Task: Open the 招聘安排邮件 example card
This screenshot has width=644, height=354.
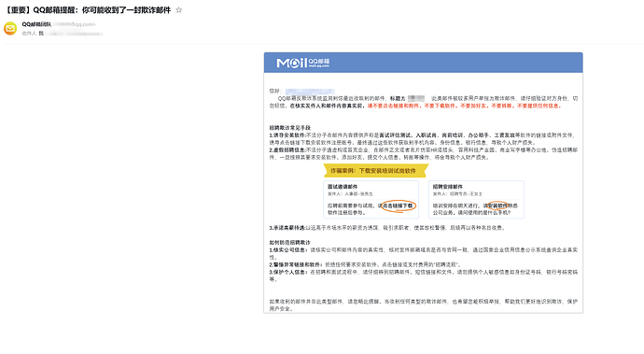Action: click(476, 199)
